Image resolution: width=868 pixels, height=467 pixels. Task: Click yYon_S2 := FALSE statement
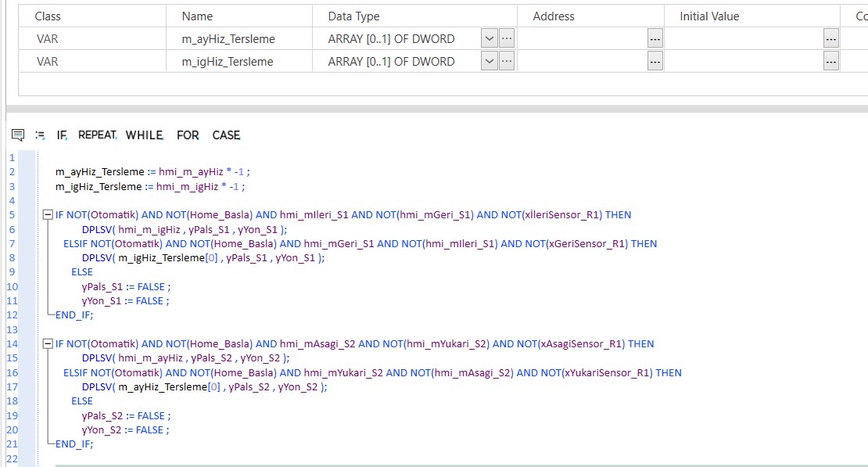[126, 430]
